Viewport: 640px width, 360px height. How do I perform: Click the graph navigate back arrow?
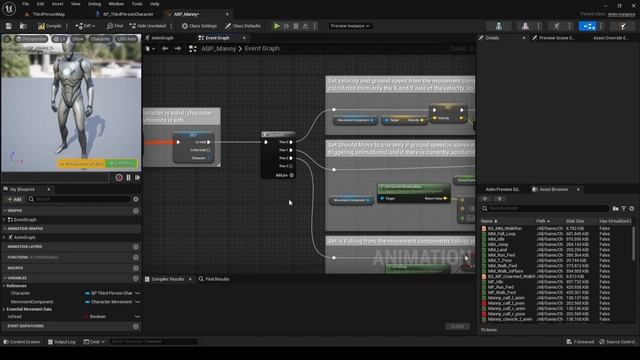[165, 49]
